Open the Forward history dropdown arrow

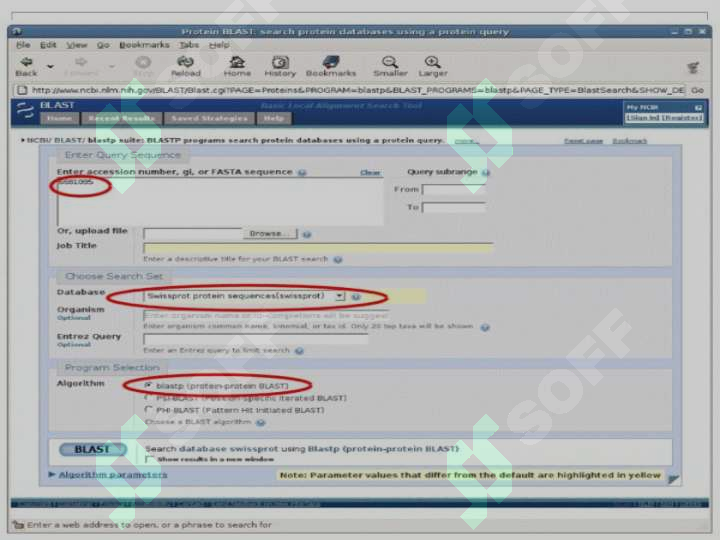tap(112, 67)
